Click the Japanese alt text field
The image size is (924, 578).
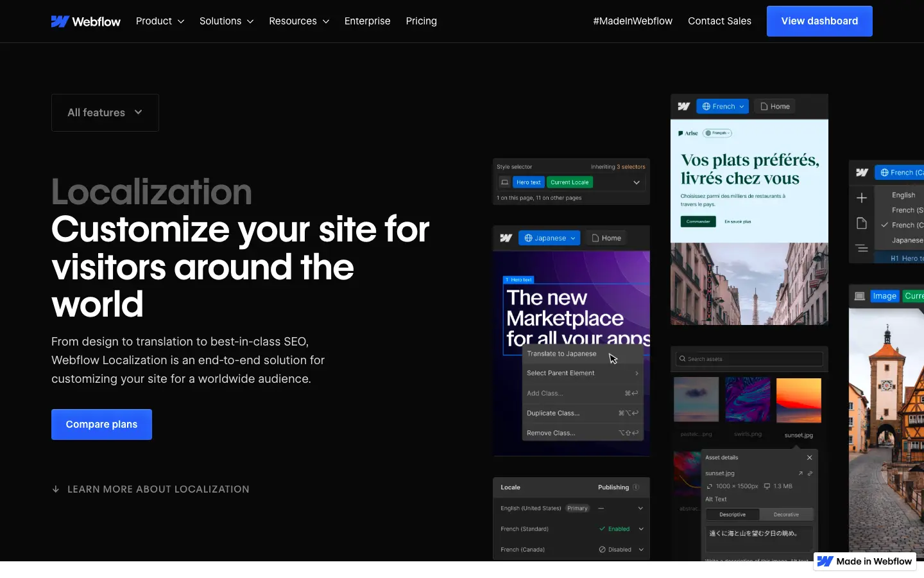click(759, 539)
